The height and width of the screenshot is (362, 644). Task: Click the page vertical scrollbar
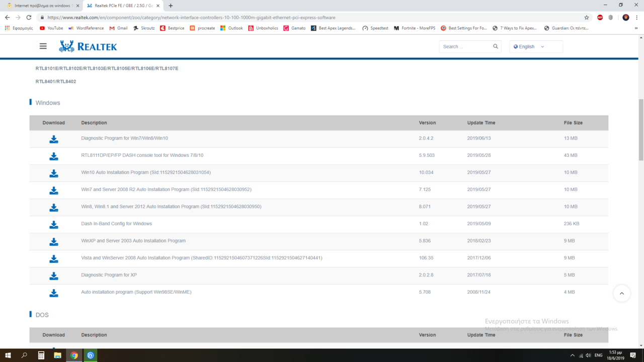pyautogui.click(x=640, y=130)
